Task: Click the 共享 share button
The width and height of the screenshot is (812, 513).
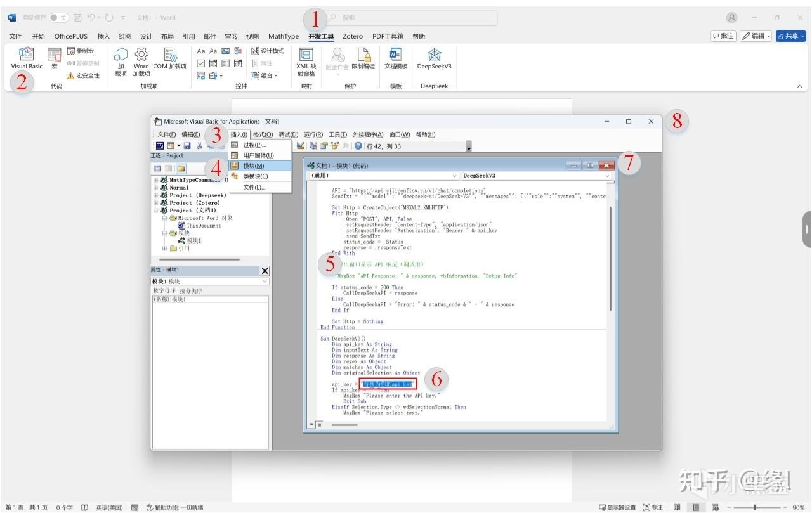Action: pos(790,36)
